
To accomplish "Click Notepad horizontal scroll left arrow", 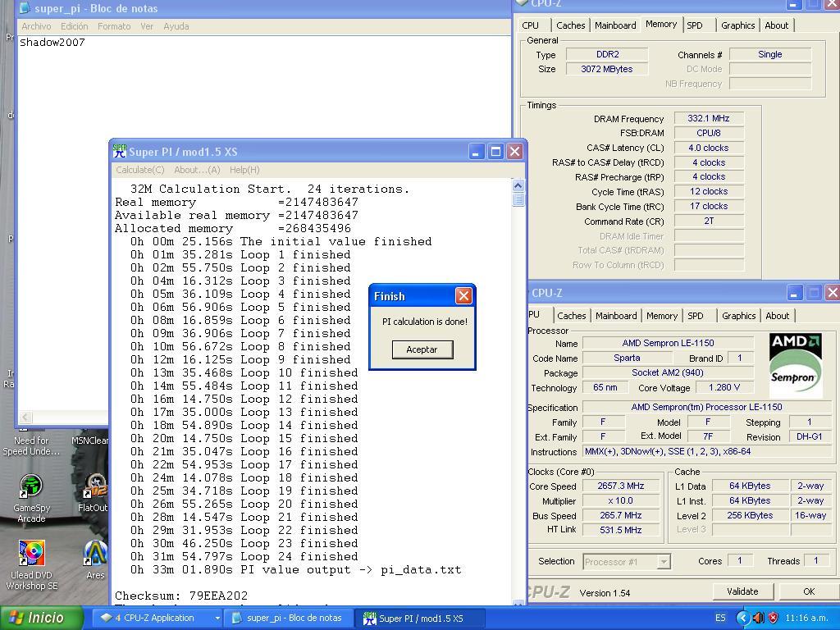I will (25, 417).
